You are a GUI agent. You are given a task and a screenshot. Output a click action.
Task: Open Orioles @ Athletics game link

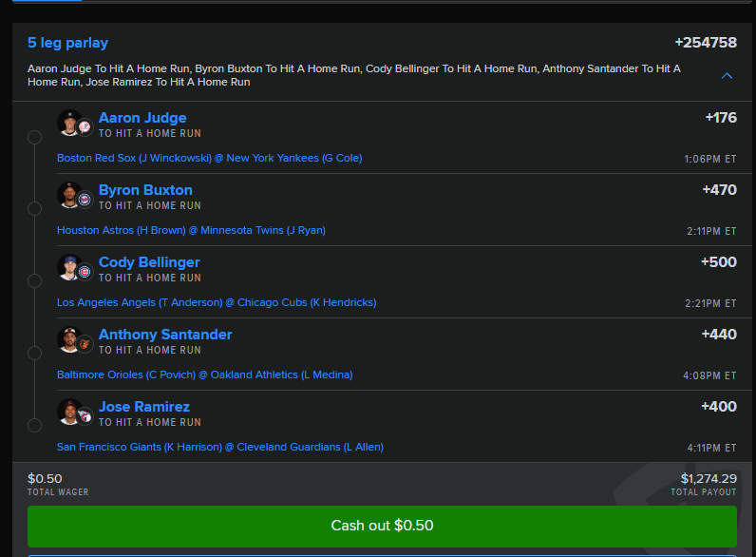204,375
